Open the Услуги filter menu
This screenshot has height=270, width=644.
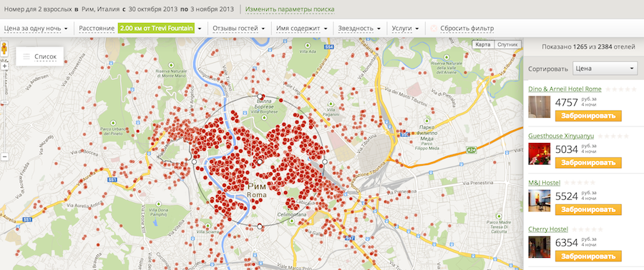pos(406,29)
